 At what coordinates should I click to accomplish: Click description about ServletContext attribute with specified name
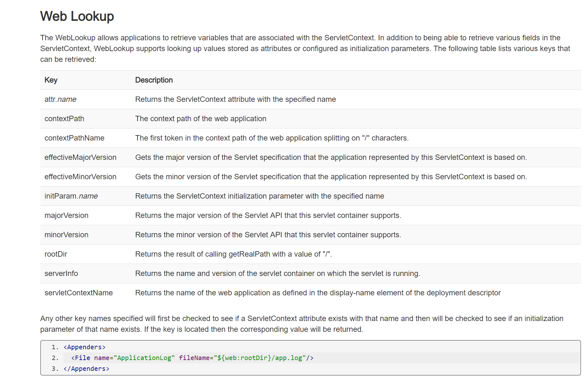point(236,99)
